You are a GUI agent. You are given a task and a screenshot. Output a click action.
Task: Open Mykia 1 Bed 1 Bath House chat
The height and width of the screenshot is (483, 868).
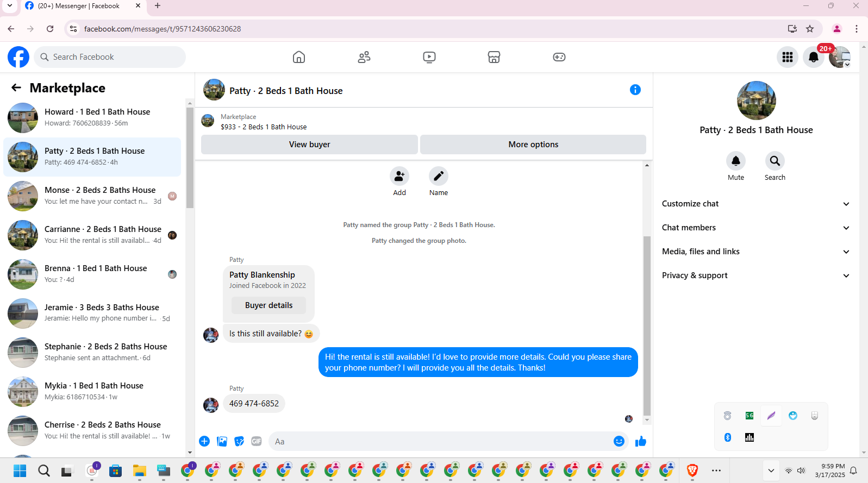coord(92,392)
